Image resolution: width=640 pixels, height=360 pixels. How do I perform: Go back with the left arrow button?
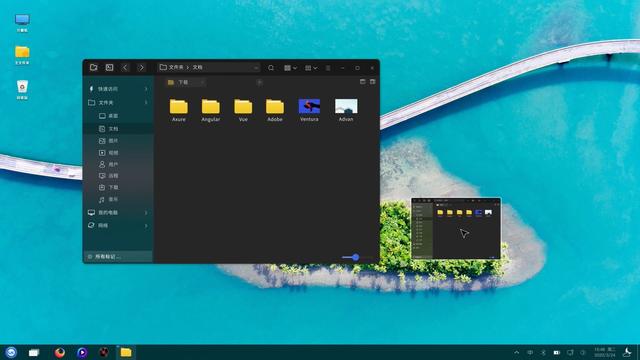125,67
